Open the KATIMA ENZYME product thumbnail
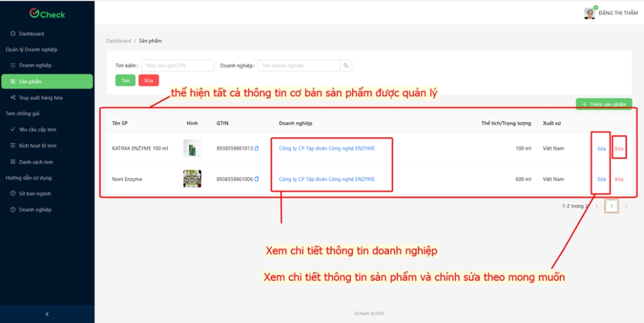Screen dimensions: 644x323 192,148
